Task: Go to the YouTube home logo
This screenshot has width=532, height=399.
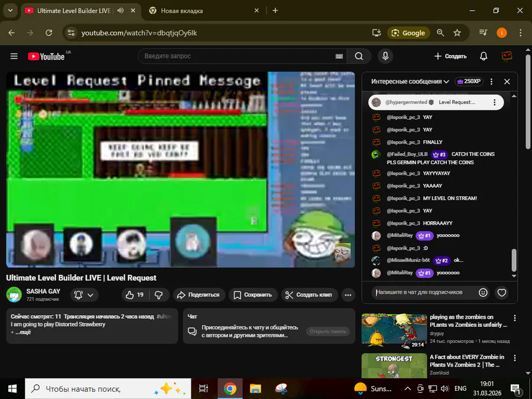Action: tap(47, 56)
